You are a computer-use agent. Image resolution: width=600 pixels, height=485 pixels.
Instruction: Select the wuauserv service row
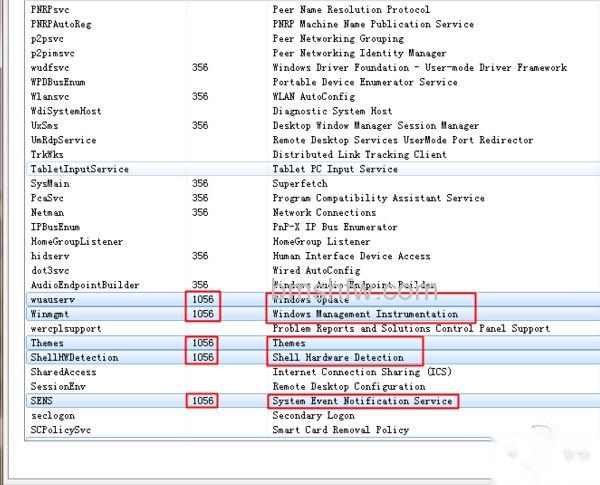(313, 299)
